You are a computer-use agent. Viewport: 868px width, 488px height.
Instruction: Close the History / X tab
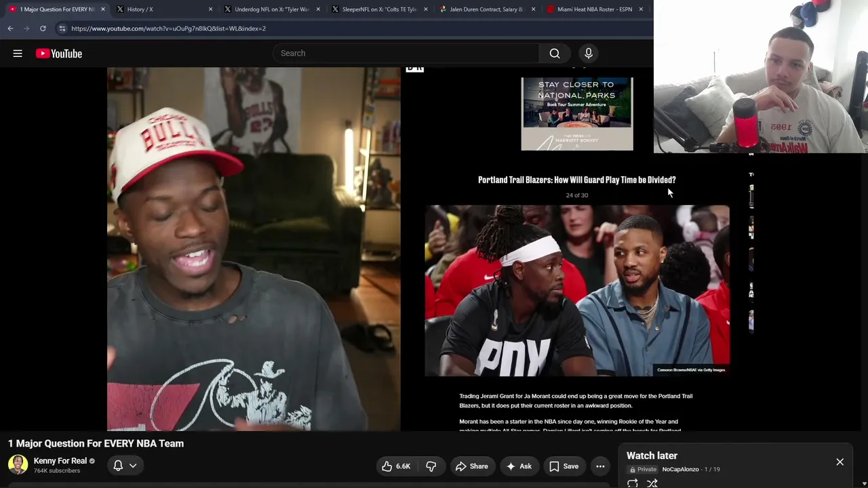pos(210,9)
